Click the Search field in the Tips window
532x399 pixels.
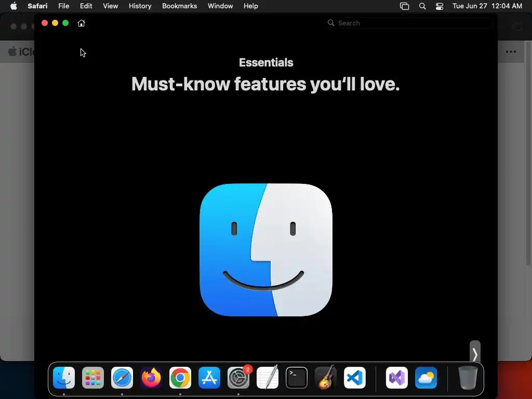click(x=409, y=23)
